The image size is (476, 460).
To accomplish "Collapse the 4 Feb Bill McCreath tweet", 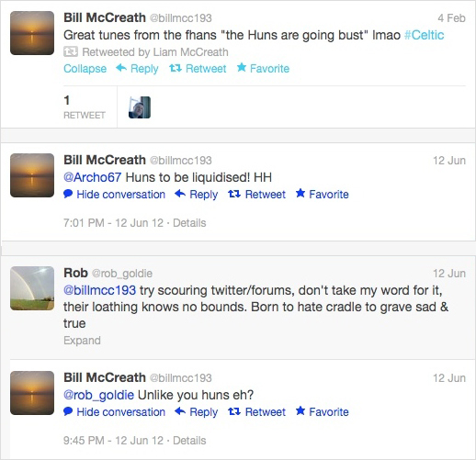I will coord(85,68).
